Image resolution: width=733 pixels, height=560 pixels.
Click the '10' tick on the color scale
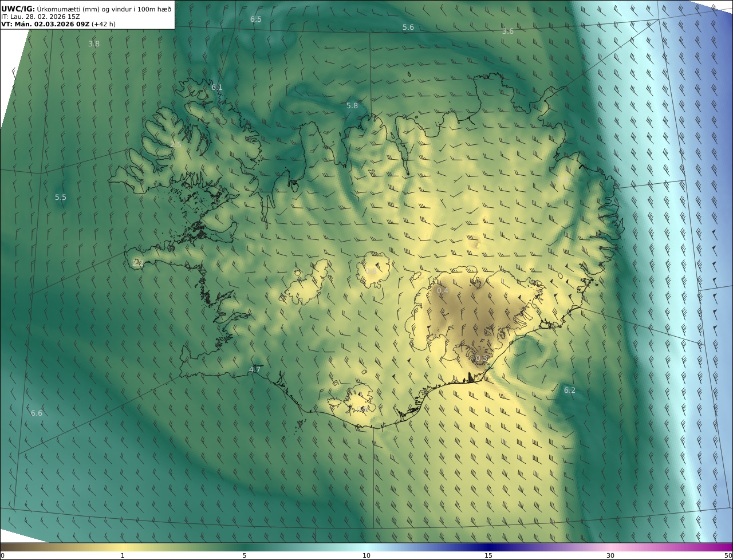tap(366, 555)
